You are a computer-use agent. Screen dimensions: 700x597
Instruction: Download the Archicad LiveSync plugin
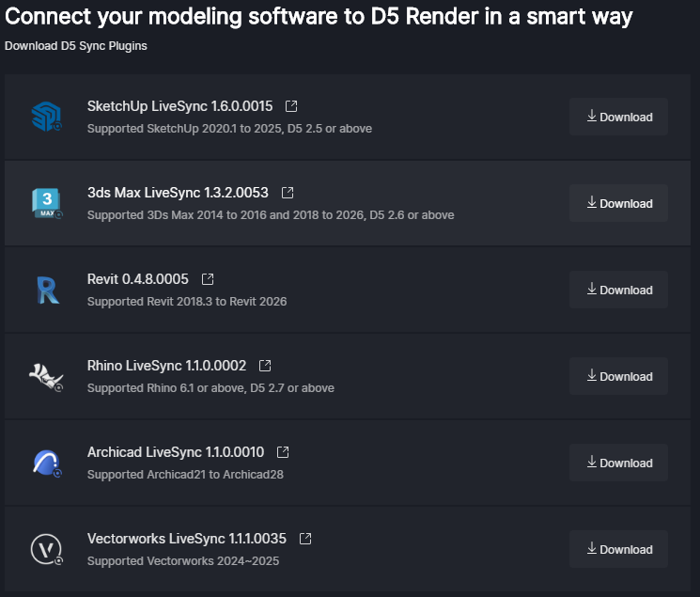point(618,463)
